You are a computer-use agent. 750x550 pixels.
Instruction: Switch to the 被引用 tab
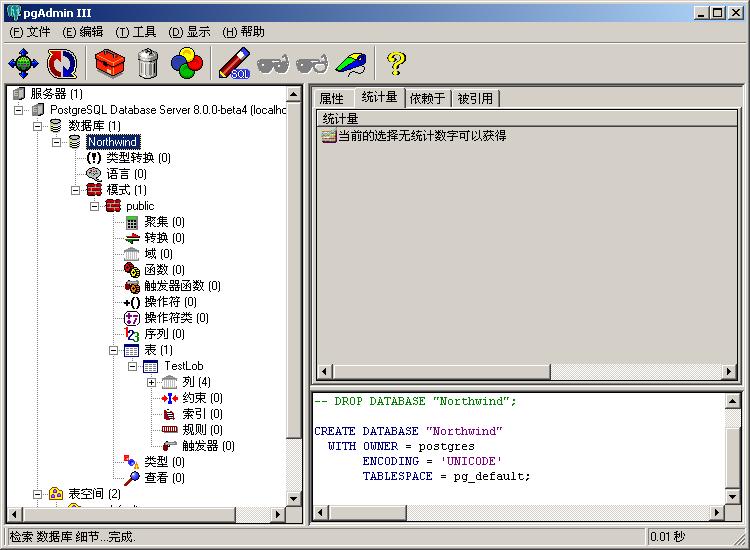tap(475, 99)
